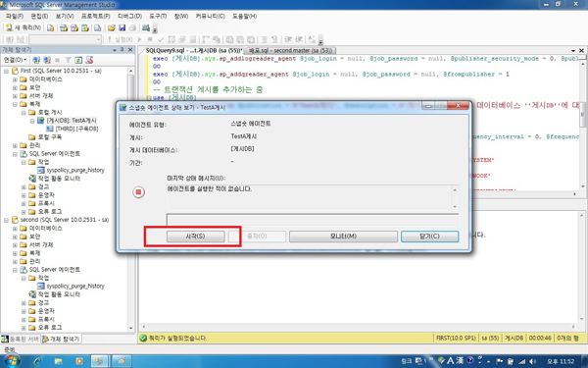Expand 보안 under First server
This screenshot has height=368, width=588.
pyautogui.click(x=15, y=87)
